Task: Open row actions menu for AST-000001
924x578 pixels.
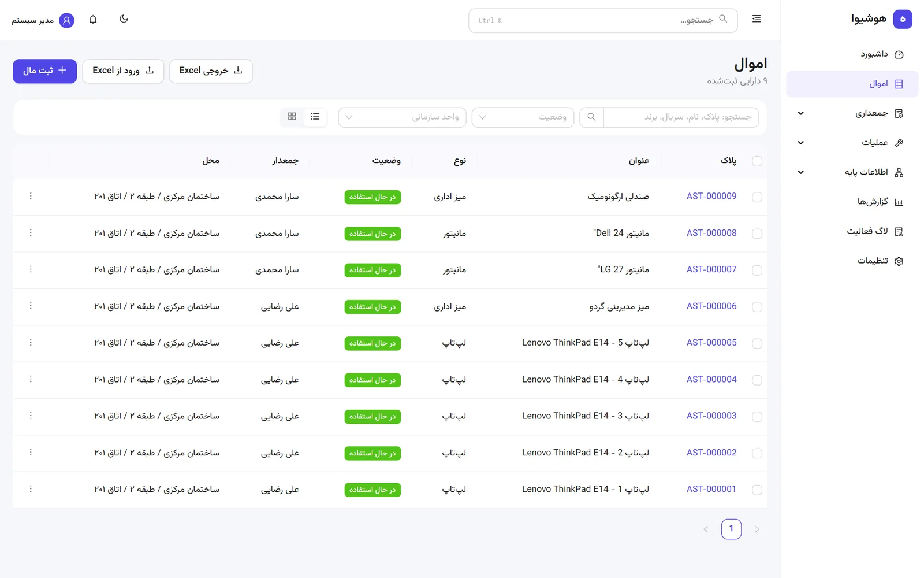Action: (31, 489)
